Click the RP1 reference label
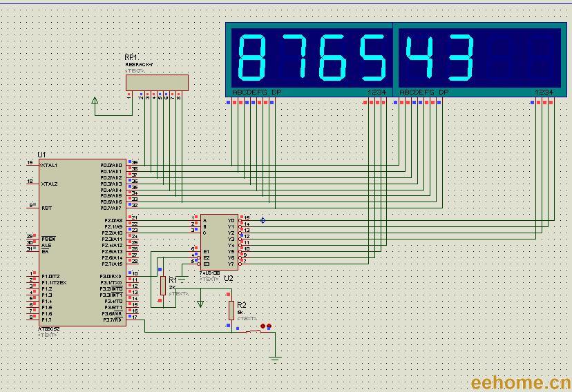Screen dimensions: 572x392 pos(131,57)
